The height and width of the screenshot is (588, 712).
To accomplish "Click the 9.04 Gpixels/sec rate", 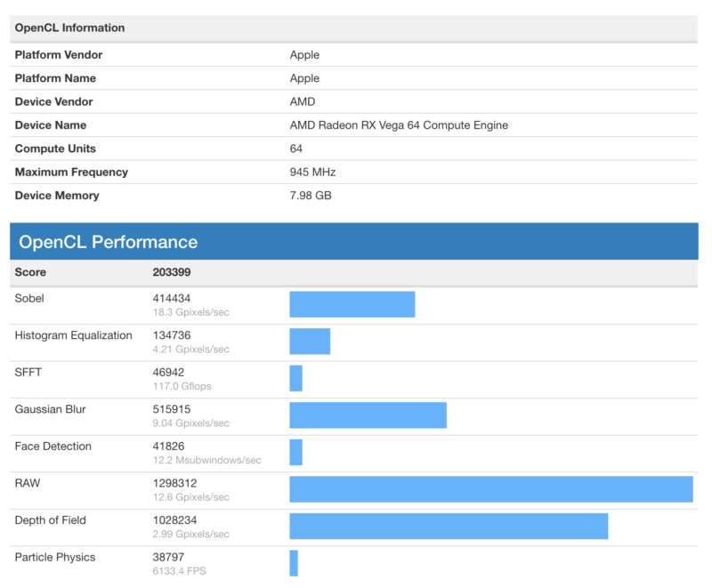I will click(x=190, y=423).
